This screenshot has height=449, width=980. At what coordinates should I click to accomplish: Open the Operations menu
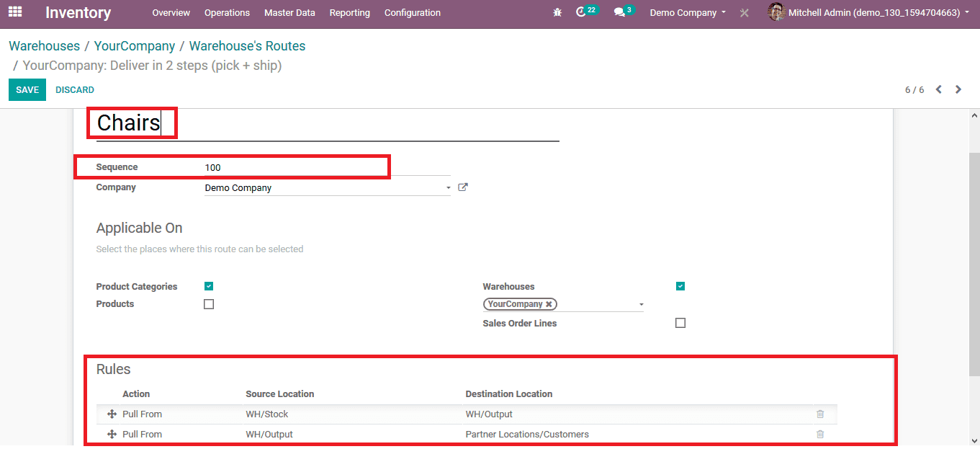point(227,13)
